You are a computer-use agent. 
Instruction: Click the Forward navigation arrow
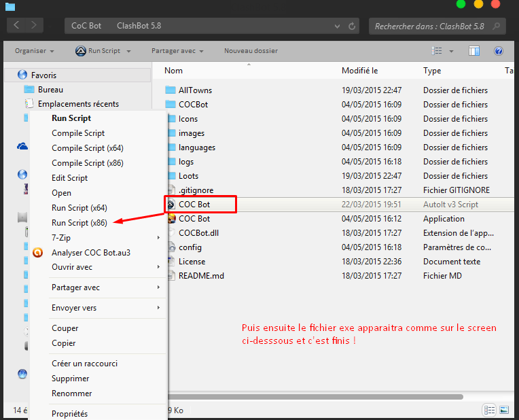pyautogui.click(x=34, y=25)
